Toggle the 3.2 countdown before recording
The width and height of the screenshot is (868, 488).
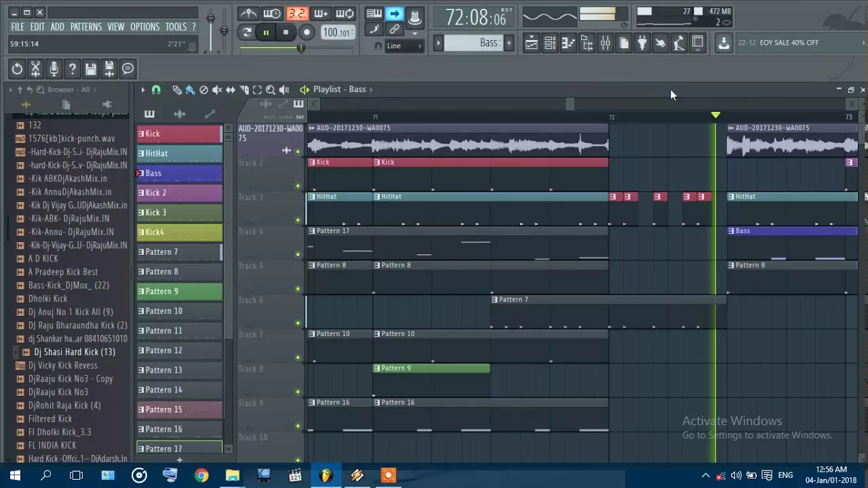(296, 14)
